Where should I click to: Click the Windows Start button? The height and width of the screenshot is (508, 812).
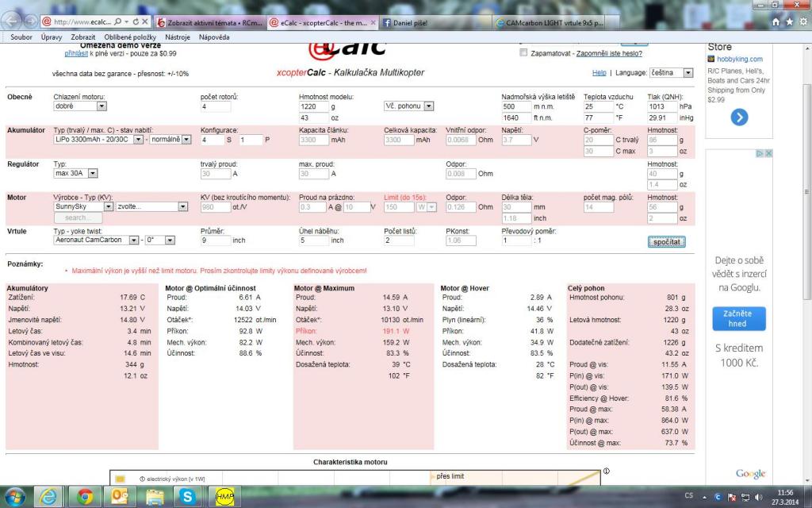[x=16, y=496]
